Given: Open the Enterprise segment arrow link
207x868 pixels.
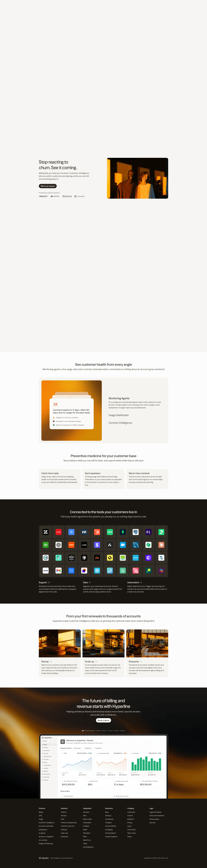Looking at the screenshot, I should pyautogui.click(x=141, y=662).
